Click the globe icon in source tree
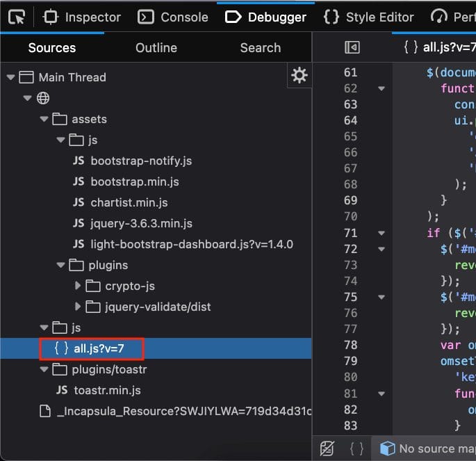The height and width of the screenshot is (461, 476). click(x=43, y=98)
